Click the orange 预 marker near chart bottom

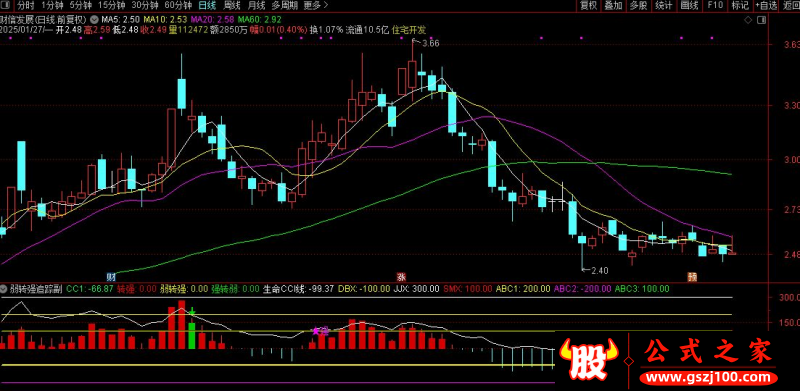(692, 277)
